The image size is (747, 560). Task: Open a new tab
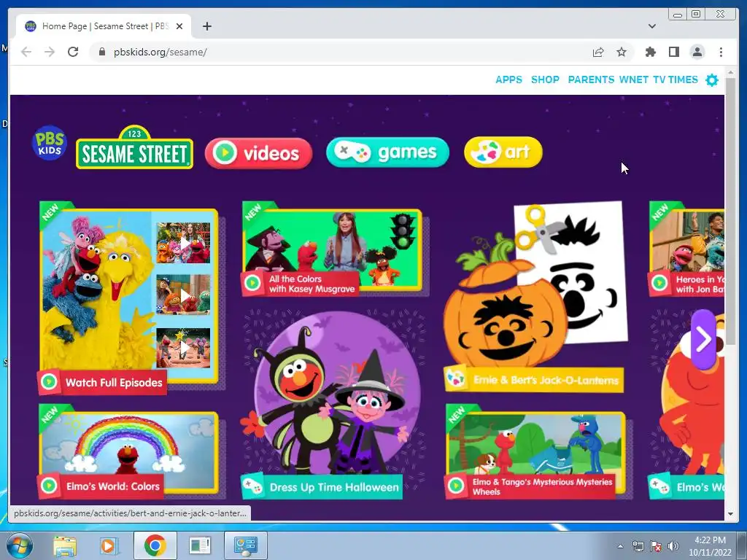click(x=206, y=26)
